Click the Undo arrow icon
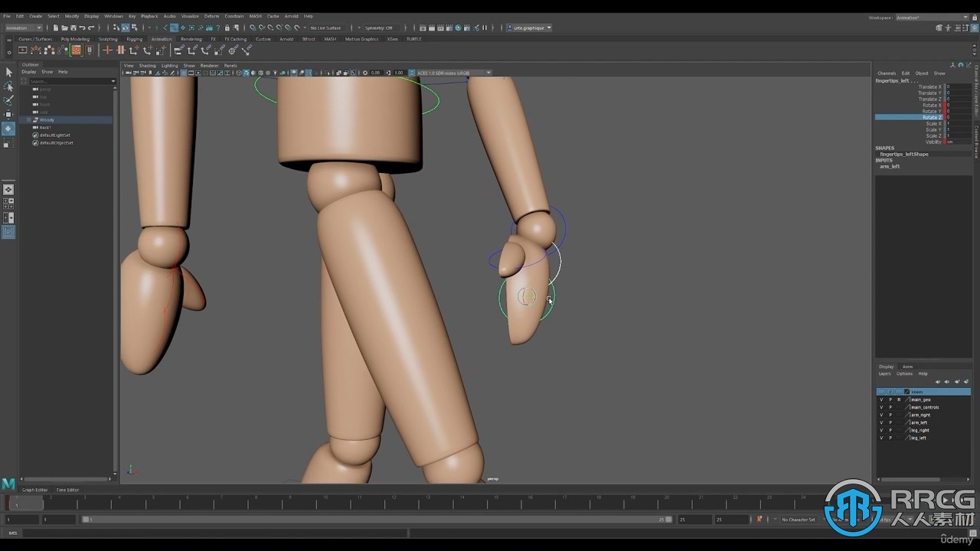Image resolution: width=980 pixels, height=551 pixels. pos(82,28)
